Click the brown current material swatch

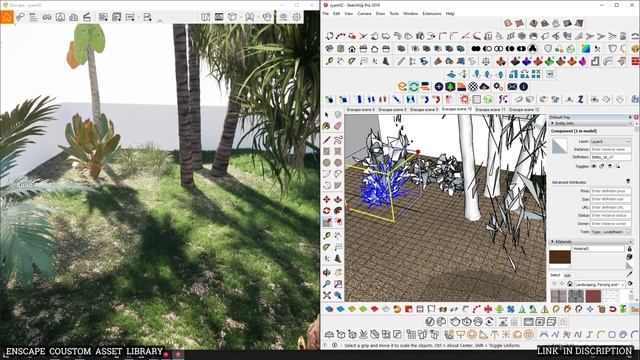coord(560,257)
